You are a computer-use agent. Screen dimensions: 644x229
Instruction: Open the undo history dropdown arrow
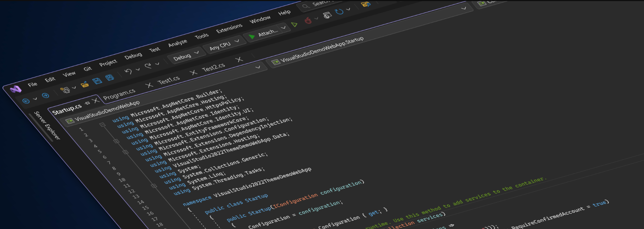[x=138, y=69]
